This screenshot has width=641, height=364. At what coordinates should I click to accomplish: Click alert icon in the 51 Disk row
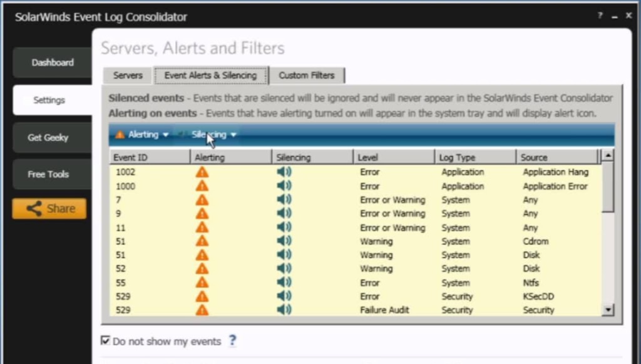tap(202, 255)
